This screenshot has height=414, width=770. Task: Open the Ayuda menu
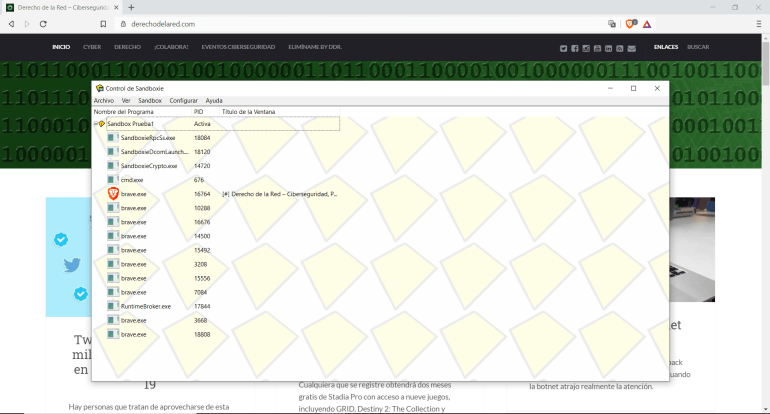214,101
